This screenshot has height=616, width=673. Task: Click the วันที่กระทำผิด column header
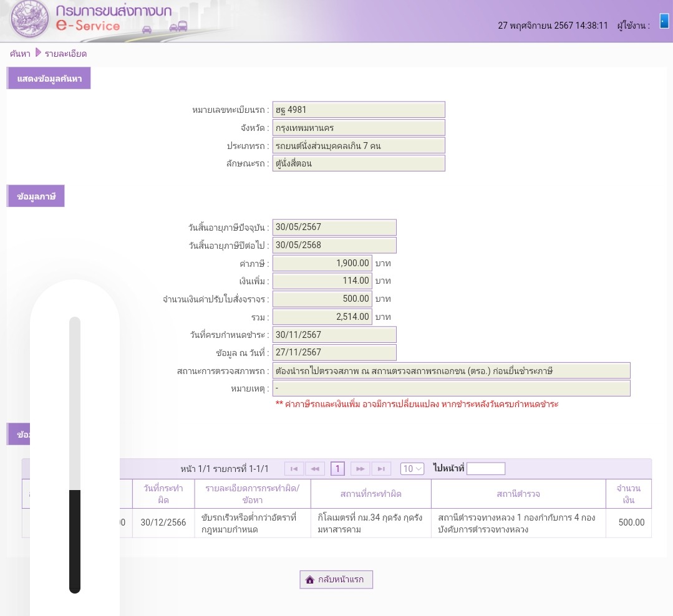[x=163, y=494]
